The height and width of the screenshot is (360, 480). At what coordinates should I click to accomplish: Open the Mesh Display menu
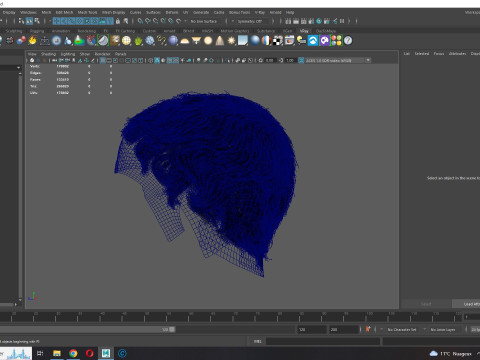[113, 12]
